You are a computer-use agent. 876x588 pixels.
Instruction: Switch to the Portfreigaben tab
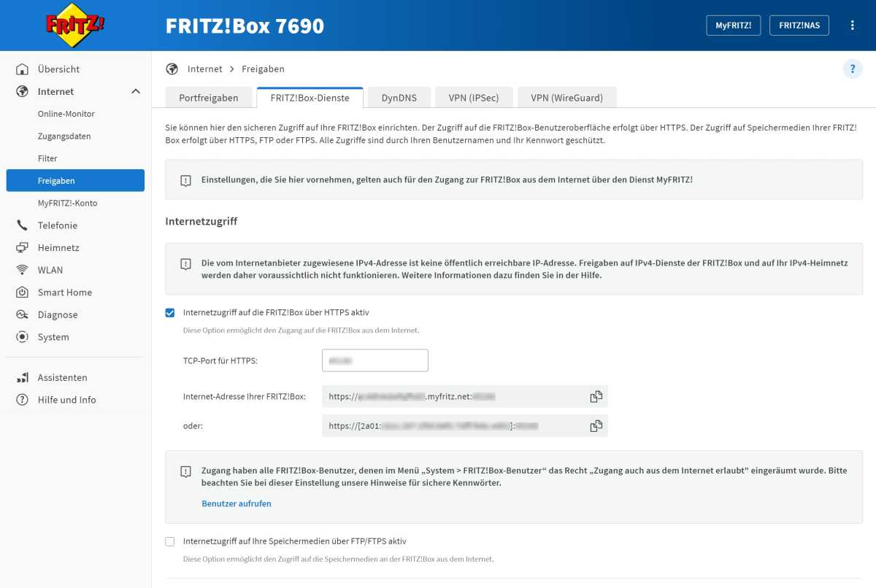pyautogui.click(x=209, y=98)
